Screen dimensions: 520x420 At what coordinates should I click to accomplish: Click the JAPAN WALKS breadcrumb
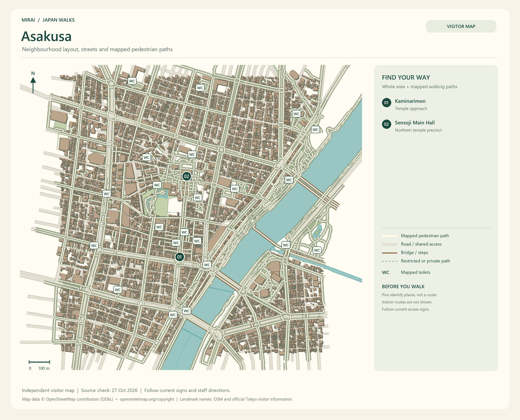click(x=58, y=20)
